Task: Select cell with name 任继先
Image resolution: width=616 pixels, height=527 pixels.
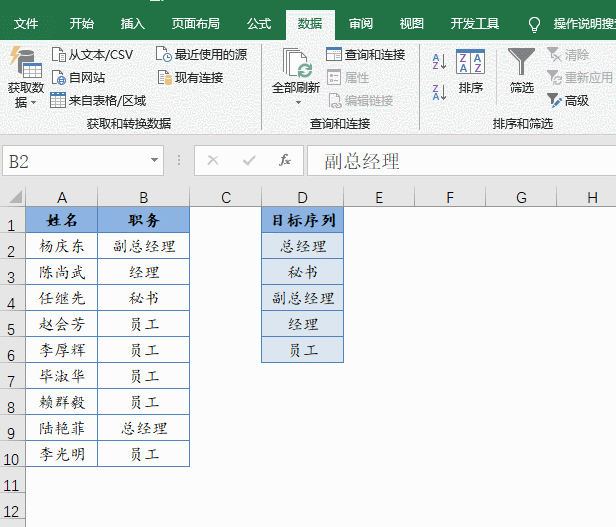Action: [x=62, y=298]
